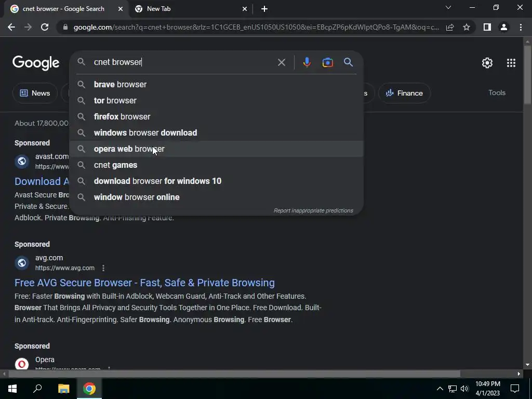532x399 pixels.
Task: Open the tab search chevron in title bar
Action: [448, 7]
